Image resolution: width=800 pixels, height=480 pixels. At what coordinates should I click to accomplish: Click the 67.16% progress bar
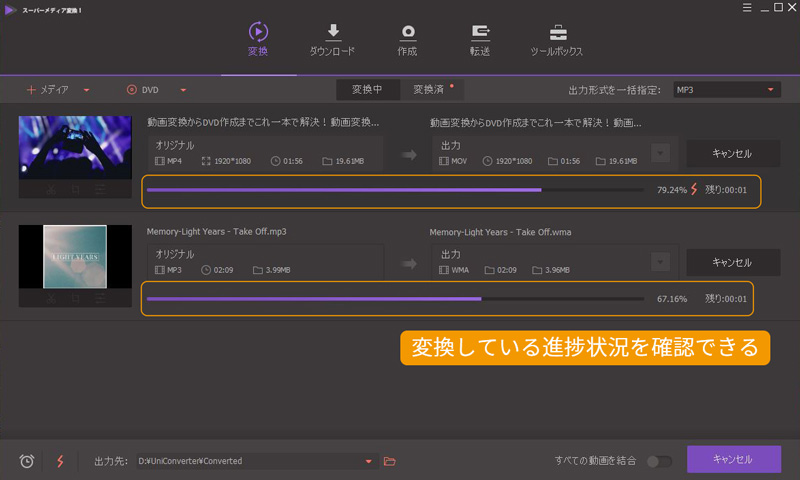coord(395,299)
